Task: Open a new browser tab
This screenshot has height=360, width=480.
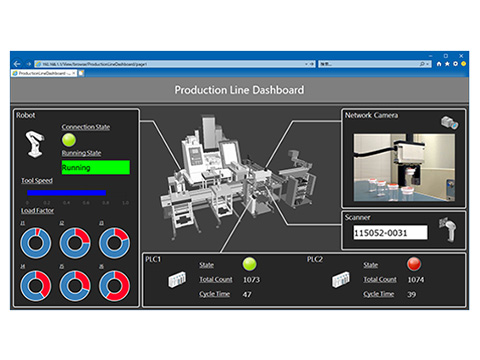Action: tap(81, 73)
